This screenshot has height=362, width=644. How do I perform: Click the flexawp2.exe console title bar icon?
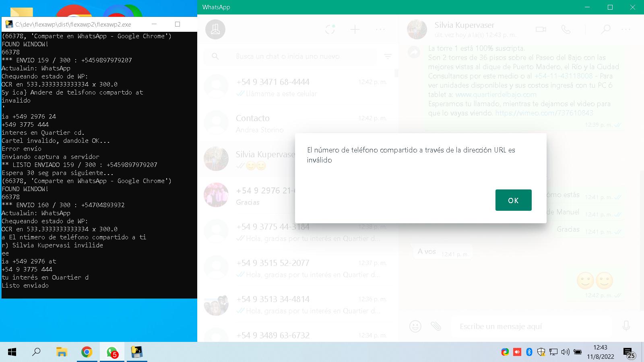click(x=9, y=24)
